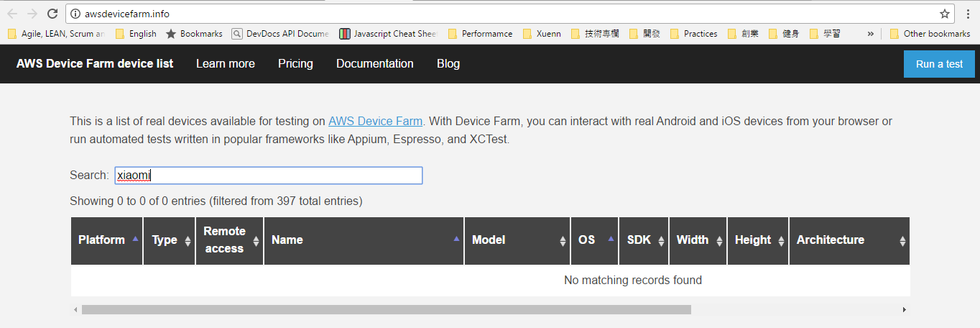Image resolution: width=980 pixels, height=328 pixels.
Task: Open Javascript Cheat Sheet bookmark
Action: tap(388, 34)
